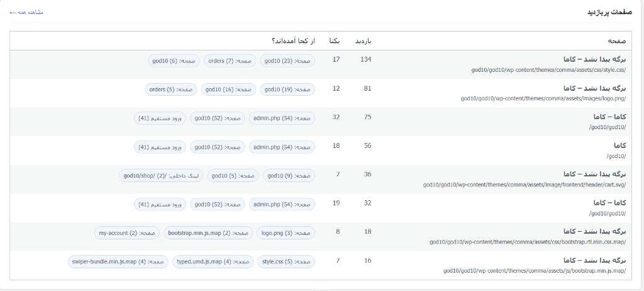Click the 'بازدید' column header
This screenshot has width=644, height=291.
pyautogui.click(x=363, y=41)
